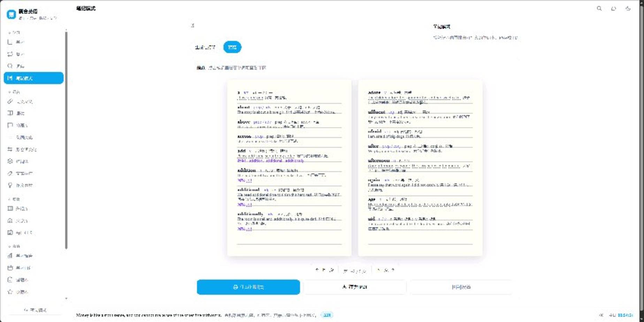This screenshot has width=644, height=322.
Task: Open the right notebook page preview
Action: point(420,168)
